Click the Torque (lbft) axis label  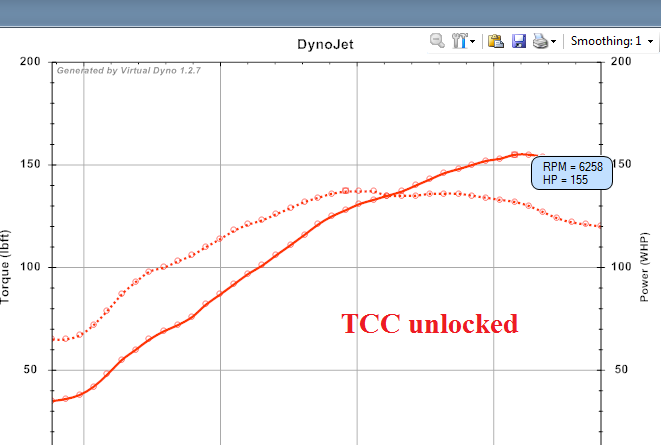(x=5, y=267)
